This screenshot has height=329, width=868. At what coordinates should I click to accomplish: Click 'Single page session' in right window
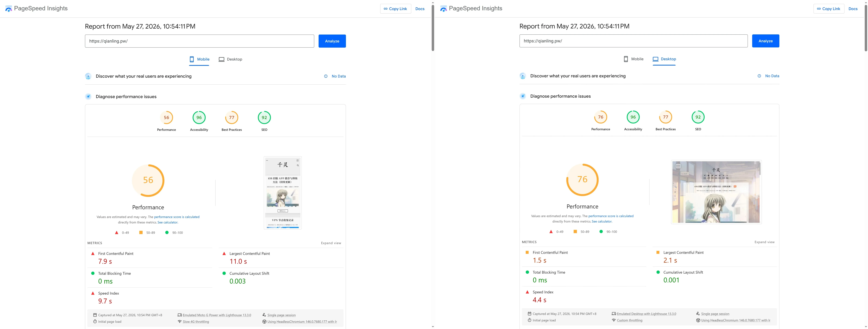point(715,314)
